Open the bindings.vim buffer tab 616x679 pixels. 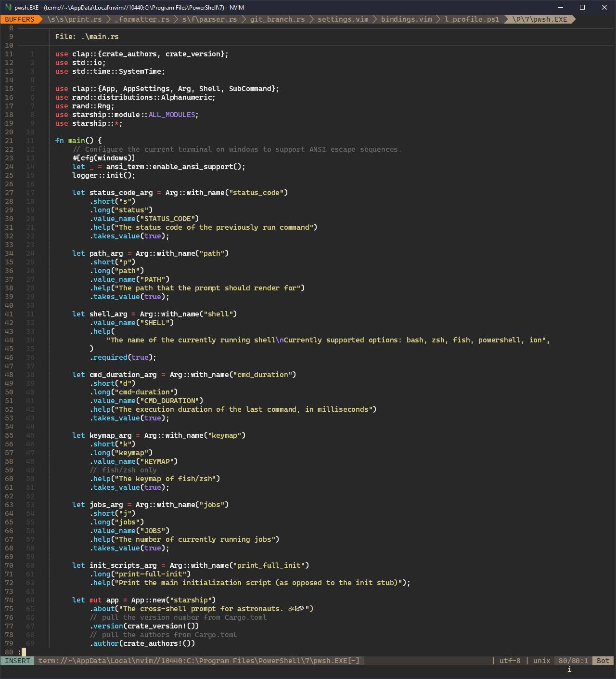click(x=406, y=19)
